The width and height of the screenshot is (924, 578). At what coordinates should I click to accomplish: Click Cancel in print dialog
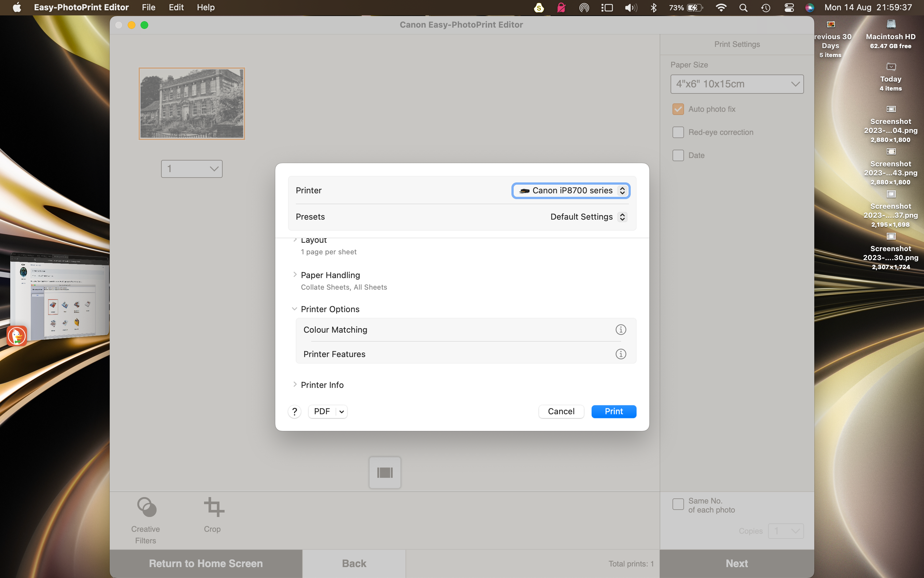(x=561, y=411)
